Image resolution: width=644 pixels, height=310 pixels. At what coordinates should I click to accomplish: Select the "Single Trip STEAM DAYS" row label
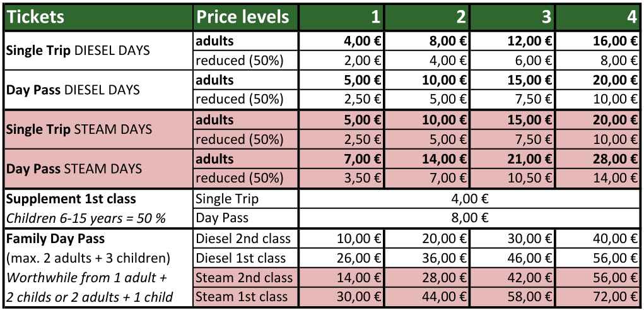point(79,129)
